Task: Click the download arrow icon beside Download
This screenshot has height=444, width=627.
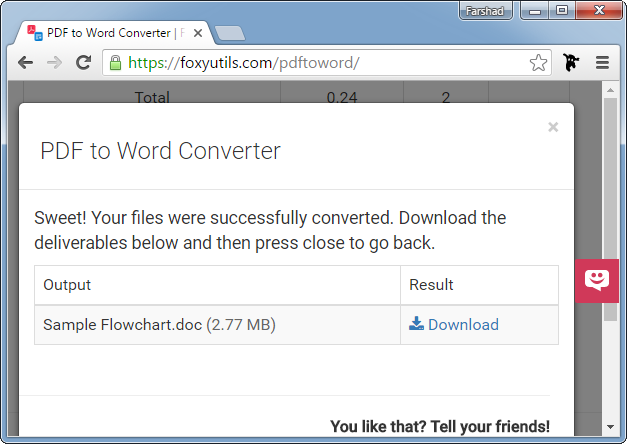Action: click(416, 324)
